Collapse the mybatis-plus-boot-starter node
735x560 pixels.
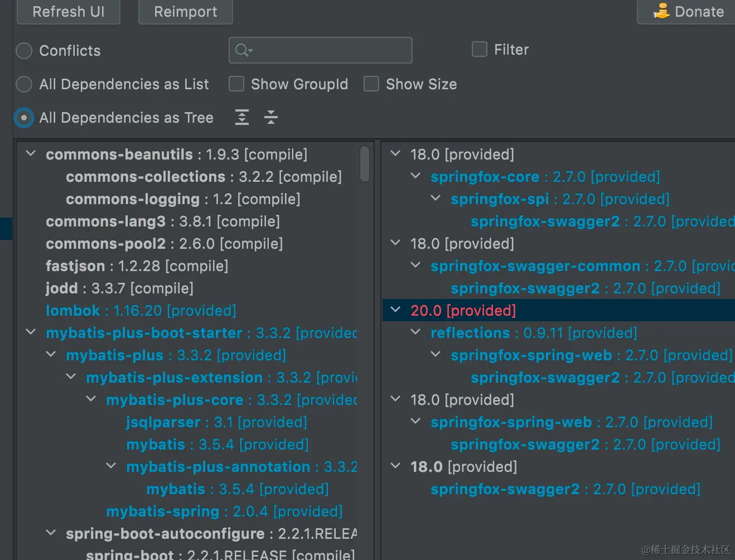(x=31, y=332)
